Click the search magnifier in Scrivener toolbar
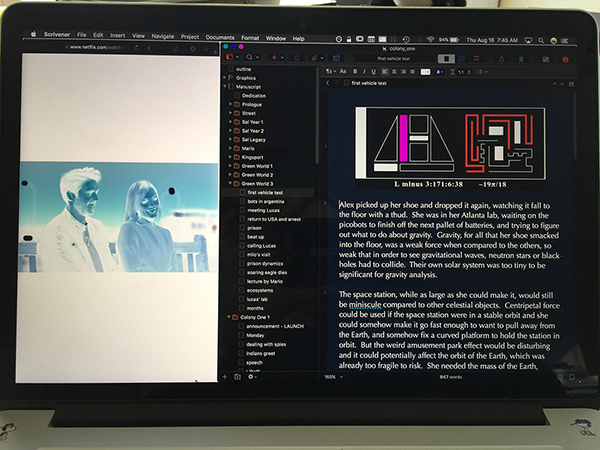 click(249, 57)
